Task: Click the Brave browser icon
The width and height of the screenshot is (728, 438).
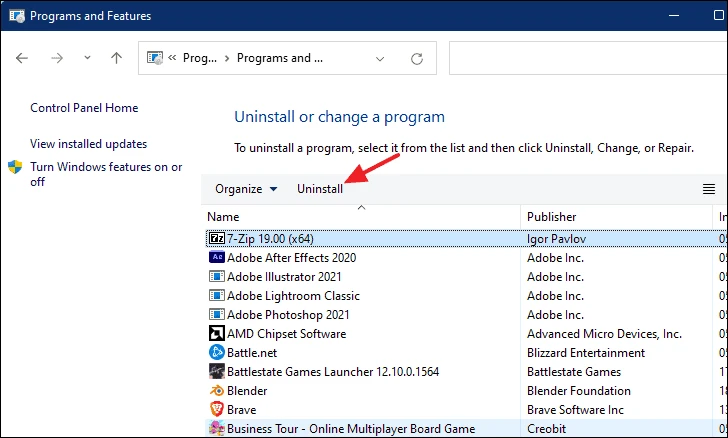Action: tap(216, 410)
